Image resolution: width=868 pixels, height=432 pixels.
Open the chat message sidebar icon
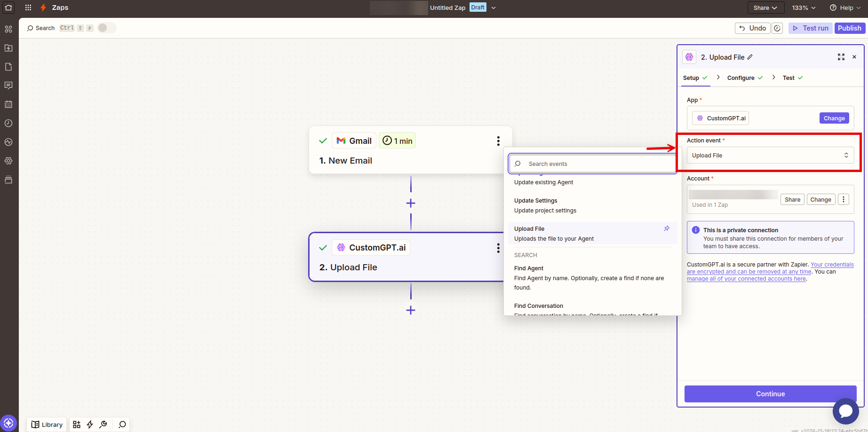click(x=8, y=86)
